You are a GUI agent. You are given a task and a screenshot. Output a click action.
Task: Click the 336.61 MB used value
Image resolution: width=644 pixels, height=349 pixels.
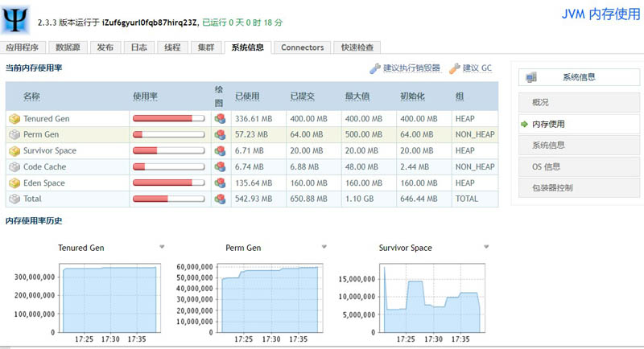coord(254,118)
